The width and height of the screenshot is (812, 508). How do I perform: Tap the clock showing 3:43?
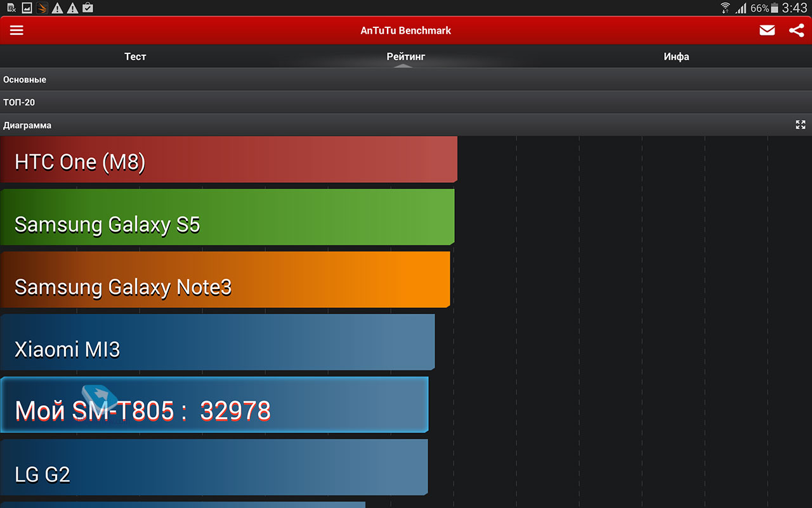795,8
